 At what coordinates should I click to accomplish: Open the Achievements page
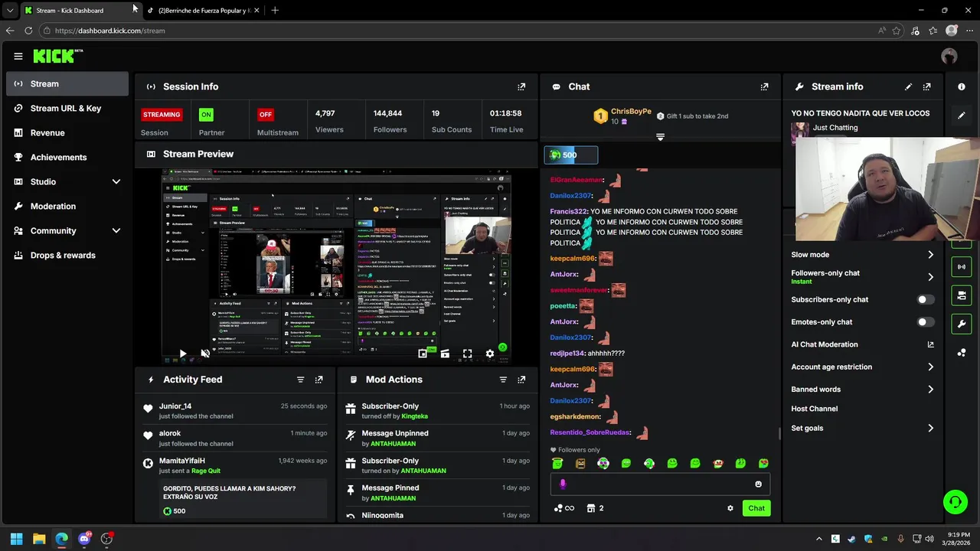point(67,157)
